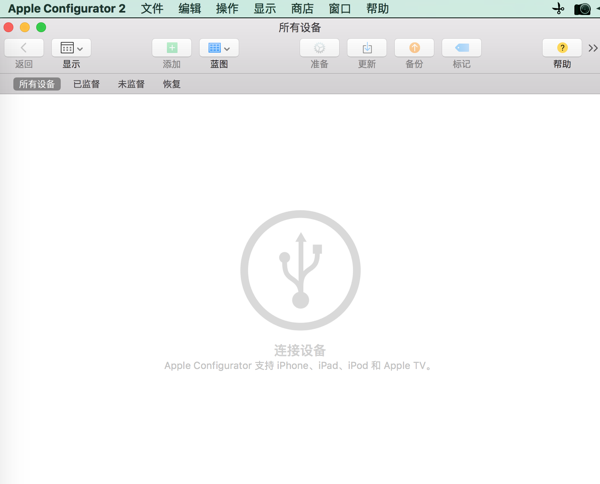Image resolution: width=600 pixels, height=484 pixels.
Task: Click the 准备 prepare gear icon
Action: coord(320,48)
